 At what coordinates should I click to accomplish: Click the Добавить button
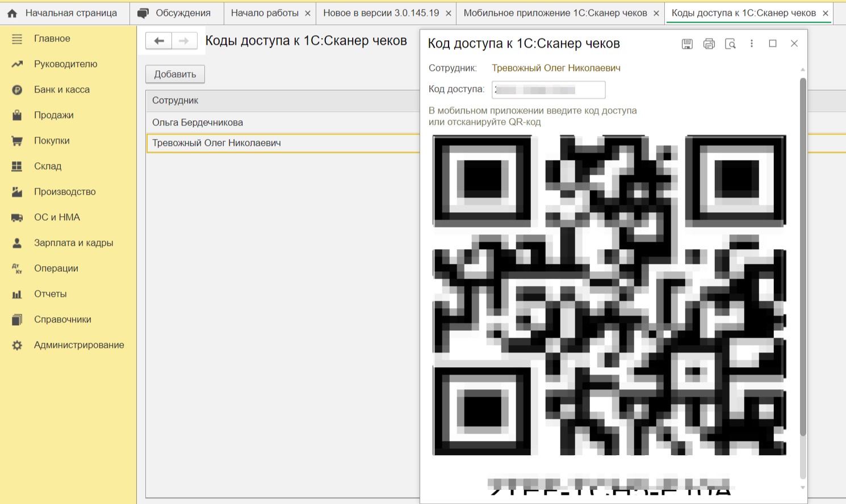coord(175,74)
